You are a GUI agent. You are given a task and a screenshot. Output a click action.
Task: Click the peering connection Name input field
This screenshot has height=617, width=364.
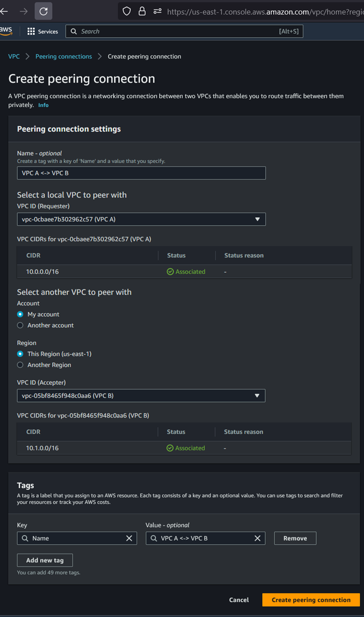(x=141, y=173)
